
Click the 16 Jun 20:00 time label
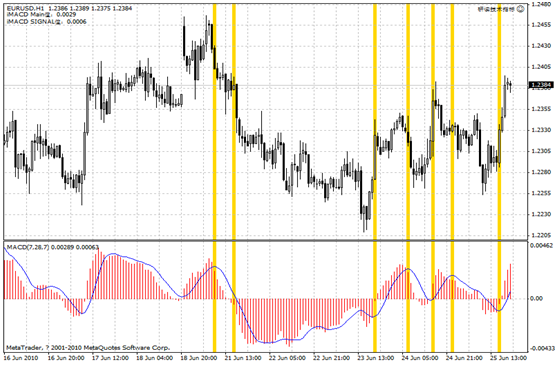66,358
